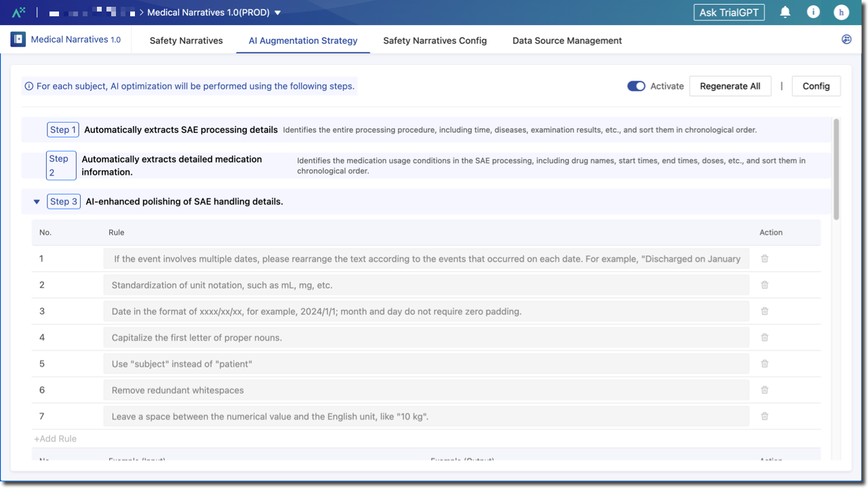Image resolution: width=868 pixels, height=488 pixels.
Task: Delete rule 3, the date format rule
Action: point(765,311)
